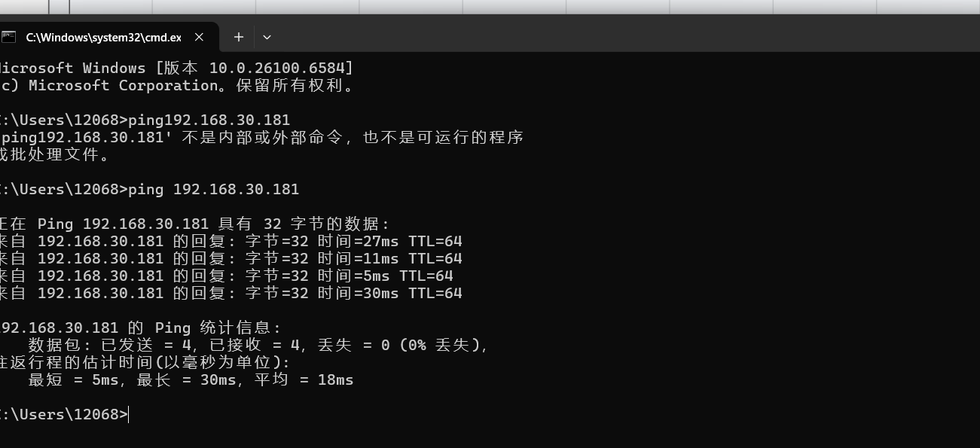This screenshot has height=448, width=980.
Task: Click the reply line showing 时间=30ms
Action: point(231,294)
